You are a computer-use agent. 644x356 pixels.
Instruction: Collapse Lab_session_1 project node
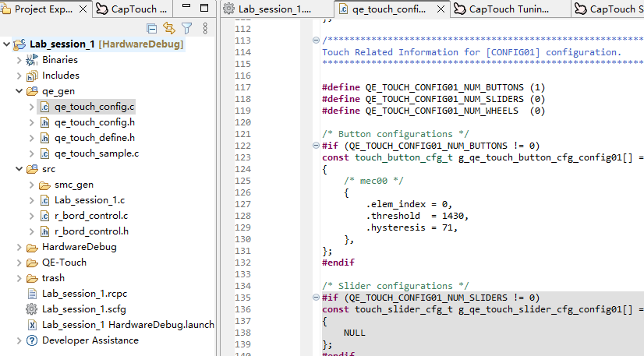[6, 44]
